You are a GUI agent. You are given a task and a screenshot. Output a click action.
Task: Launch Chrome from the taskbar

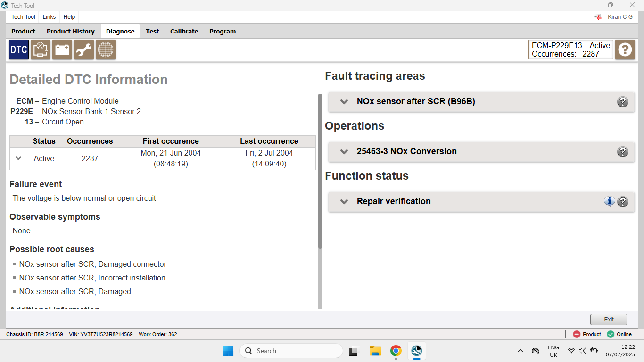tap(396, 351)
